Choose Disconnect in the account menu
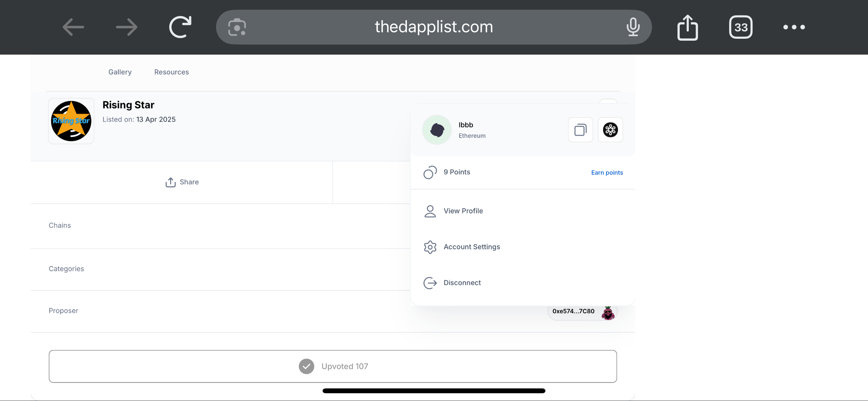The image size is (868, 401). click(522, 283)
